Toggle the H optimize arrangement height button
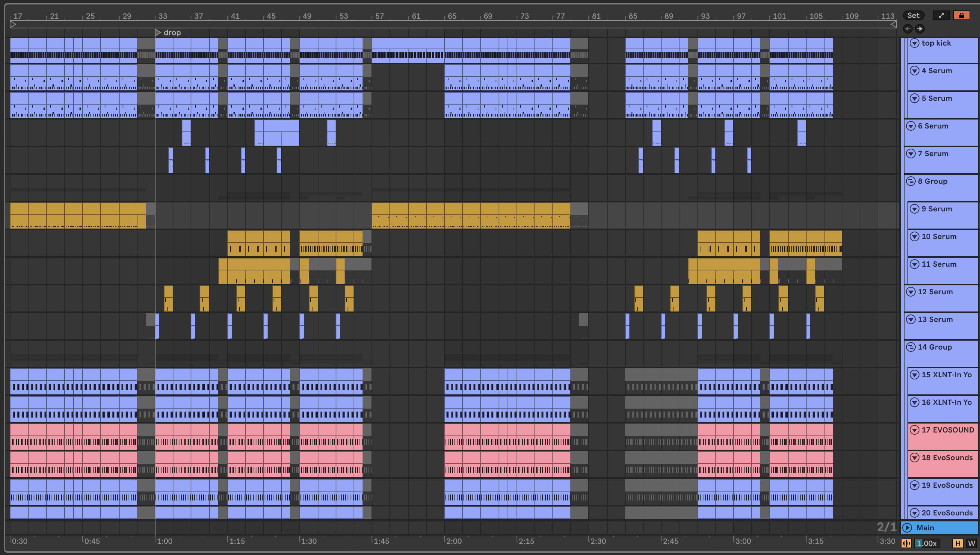This screenshot has height=555, width=980. [x=958, y=543]
